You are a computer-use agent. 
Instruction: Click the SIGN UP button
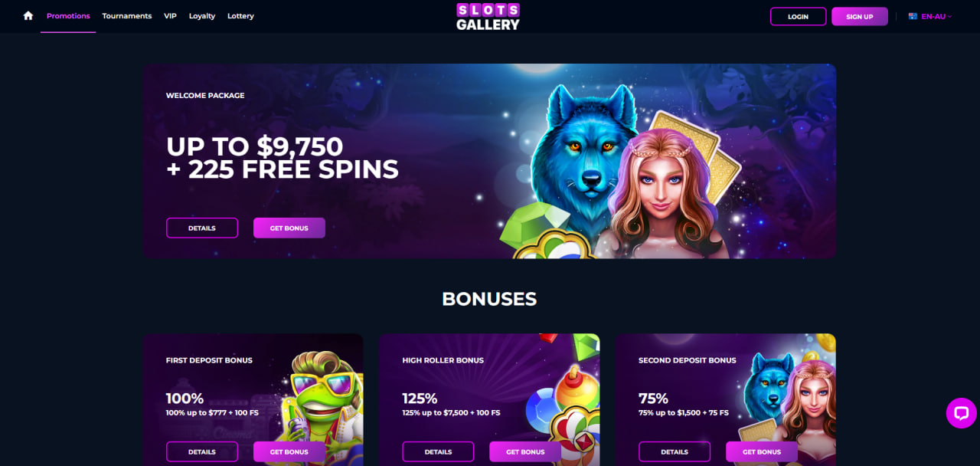click(x=860, y=16)
